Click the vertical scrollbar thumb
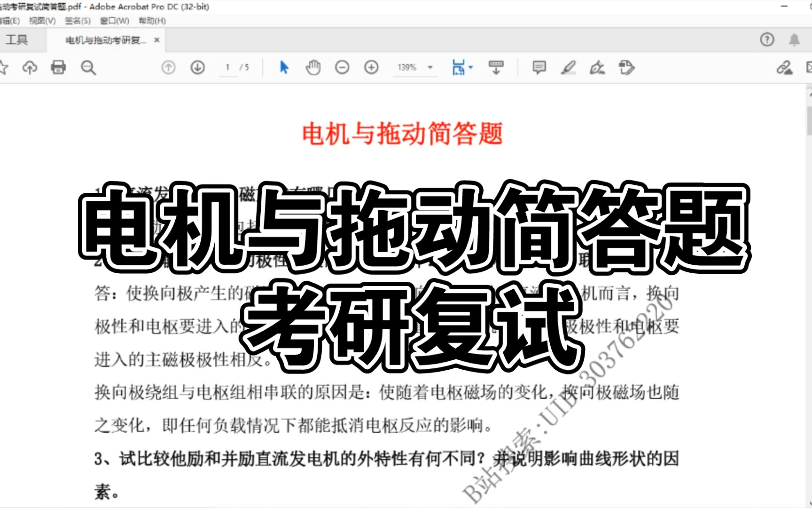812x508 pixels. [x=809, y=120]
